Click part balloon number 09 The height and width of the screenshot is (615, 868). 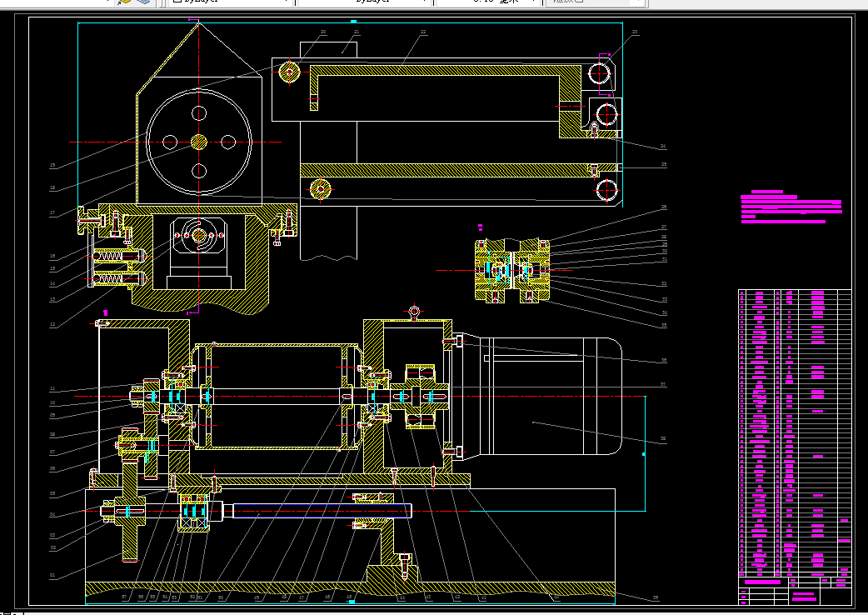(x=52, y=415)
